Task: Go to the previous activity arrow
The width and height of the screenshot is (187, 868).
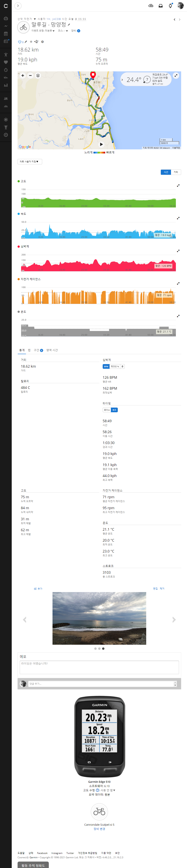Action: coord(175,20)
